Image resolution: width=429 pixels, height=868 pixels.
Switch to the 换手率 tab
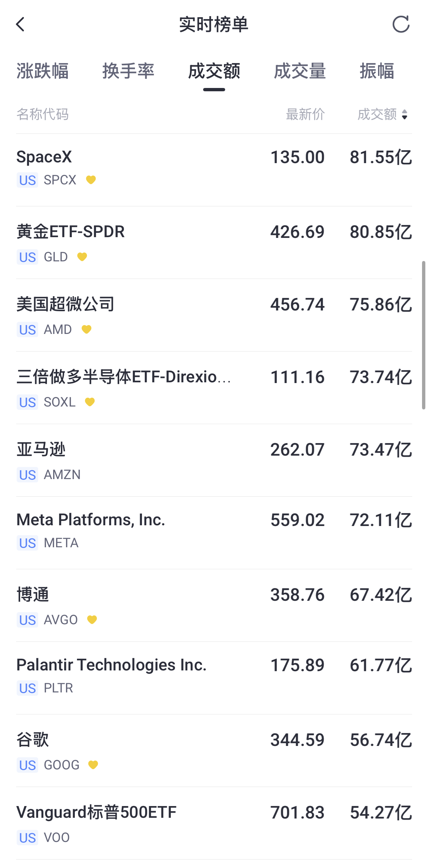(128, 71)
